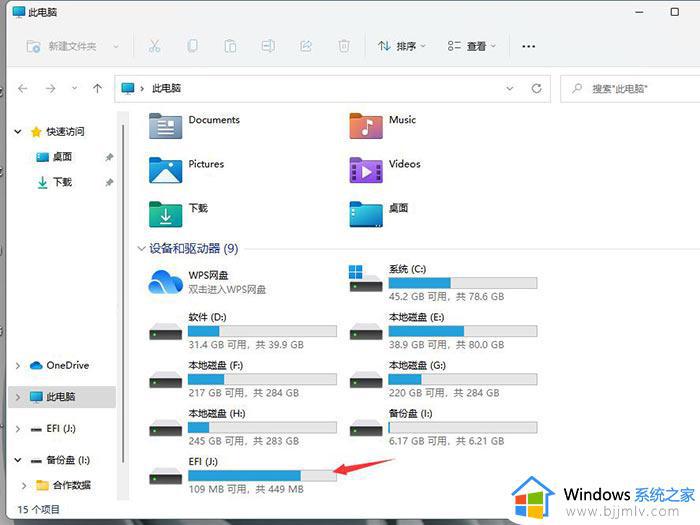The height and width of the screenshot is (525, 700).
Task: Collapse 备份盘 (I:) in the sidebar
Action: click(18, 460)
